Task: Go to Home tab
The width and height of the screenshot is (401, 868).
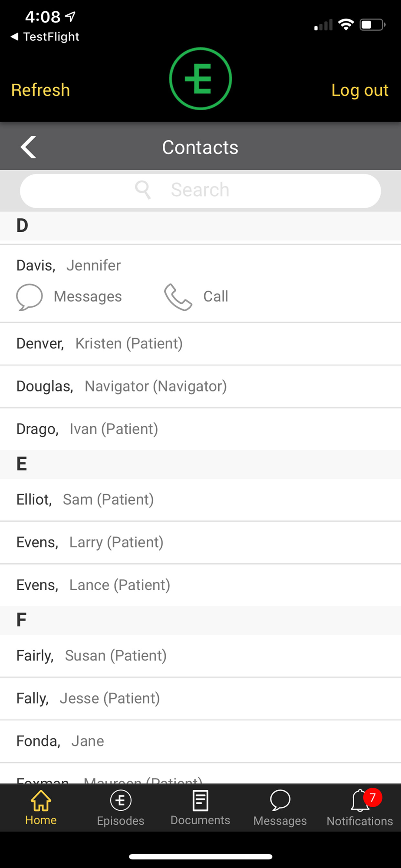Action: [x=41, y=807]
